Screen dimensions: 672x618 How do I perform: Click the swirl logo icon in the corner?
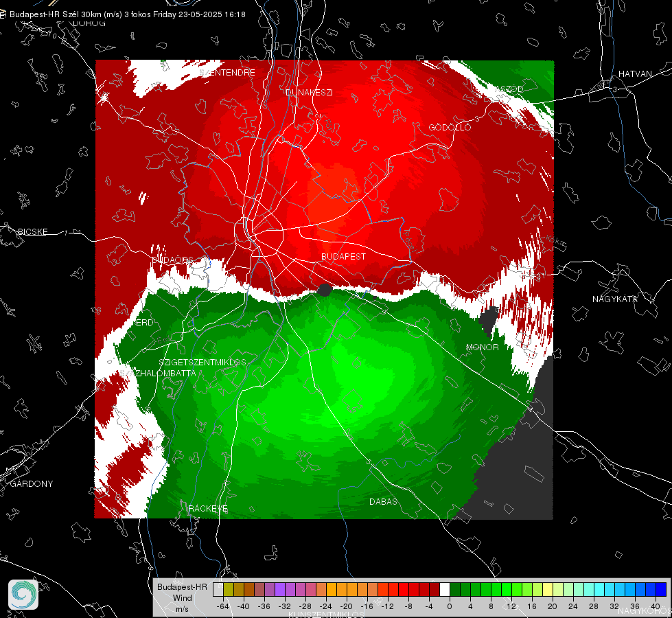pyautogui.click(x=23, y=595)
